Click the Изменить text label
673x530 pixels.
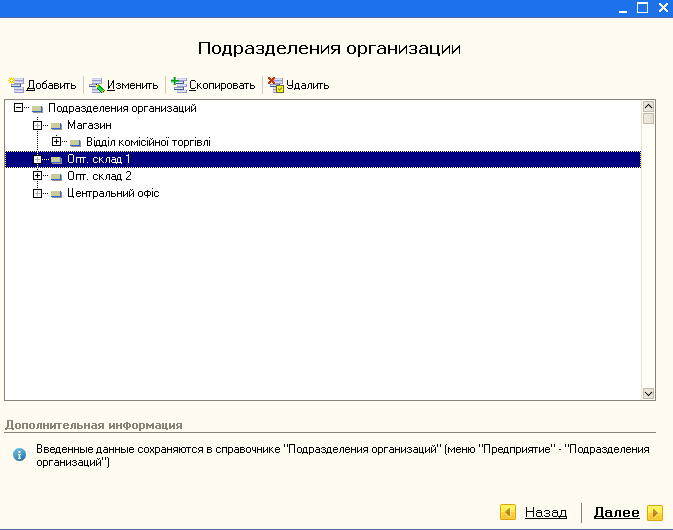133,85
